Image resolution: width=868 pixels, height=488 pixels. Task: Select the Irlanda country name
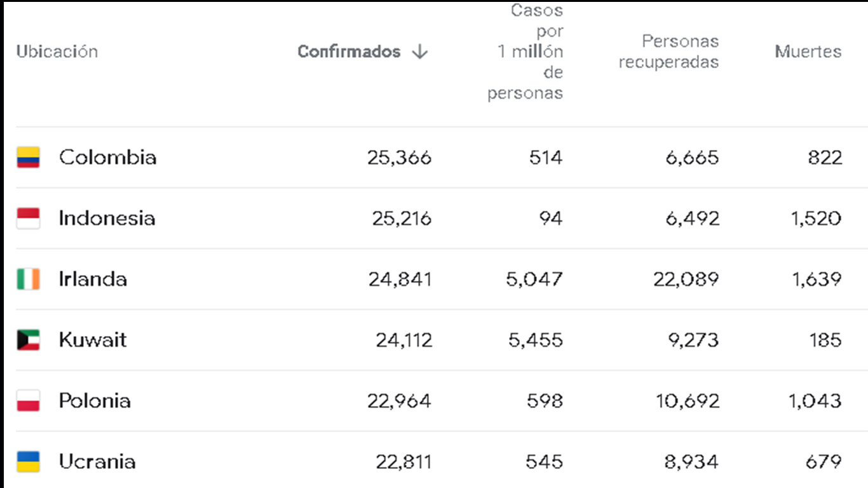point(93,279)
